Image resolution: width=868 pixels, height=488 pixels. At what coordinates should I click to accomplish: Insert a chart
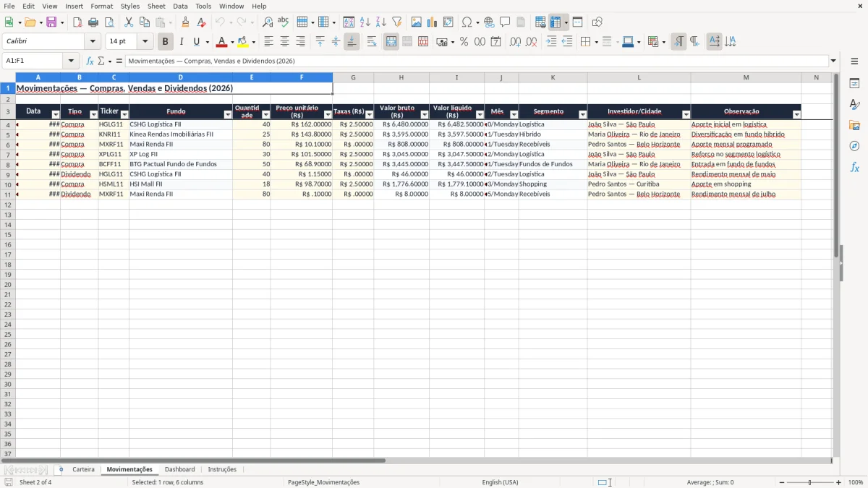click(x=433, y=22)
